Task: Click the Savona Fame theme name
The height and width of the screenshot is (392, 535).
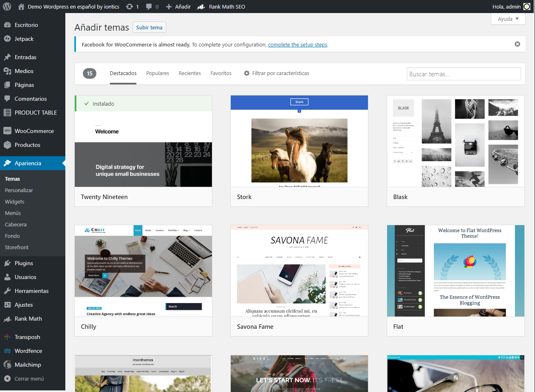Action: (255, 327)
